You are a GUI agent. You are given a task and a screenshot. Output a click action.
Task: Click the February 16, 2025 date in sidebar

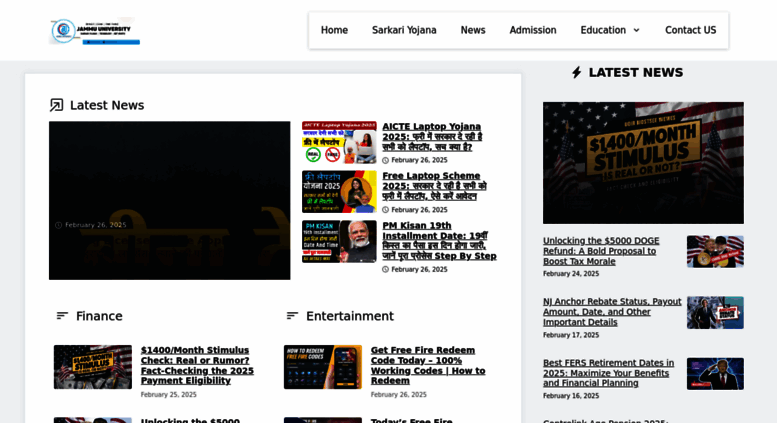tap(571, 396)
